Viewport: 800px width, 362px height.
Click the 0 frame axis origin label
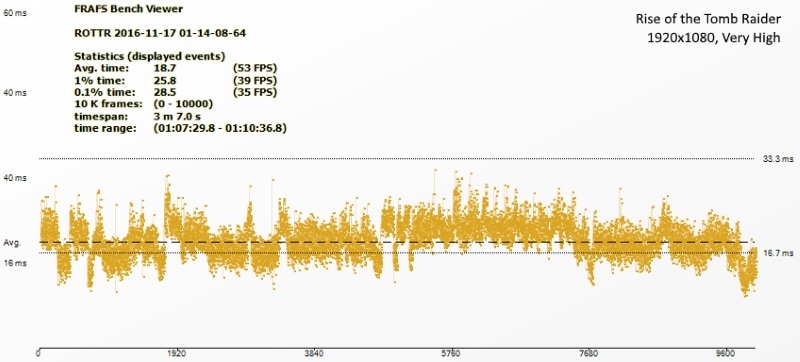tap(39, 353)
